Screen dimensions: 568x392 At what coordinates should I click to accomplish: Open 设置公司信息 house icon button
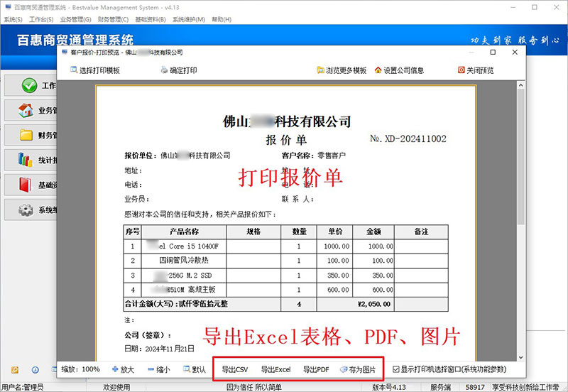pos(399,70)
